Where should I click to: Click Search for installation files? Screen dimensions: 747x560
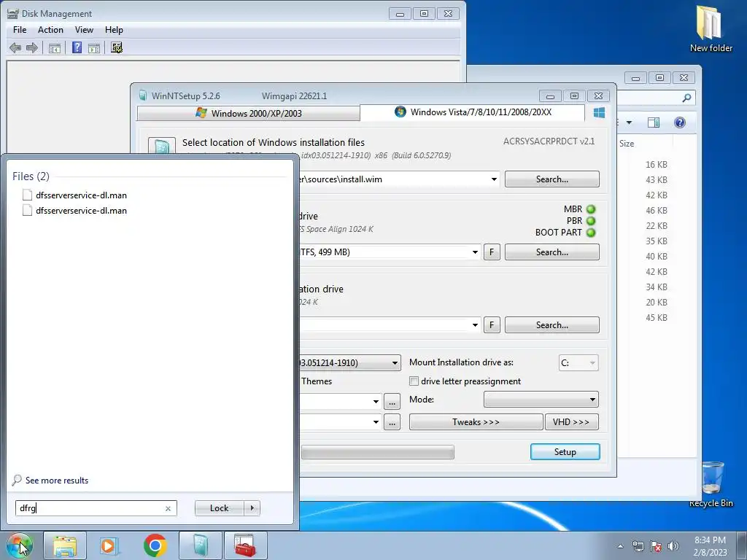coord(551,179)
